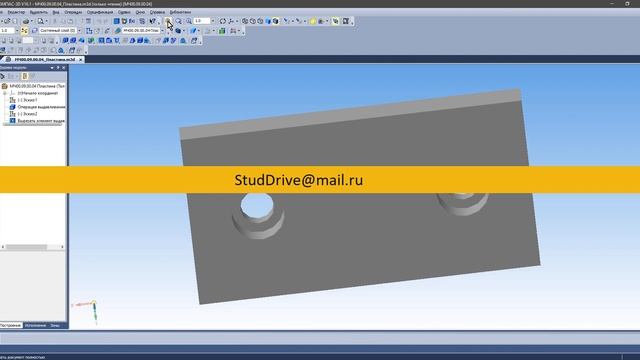This screenshot has width=640, height=360.
Task: Click the printer icon in top toolbar
Action: (x=26, y=21)
